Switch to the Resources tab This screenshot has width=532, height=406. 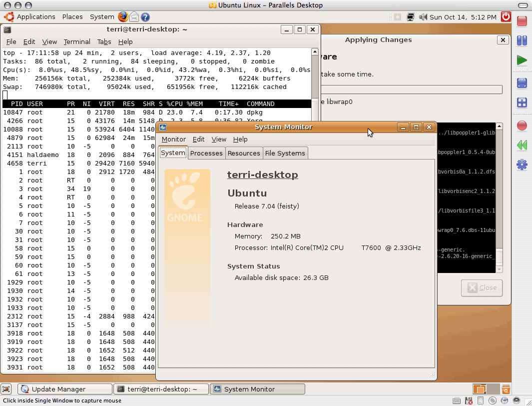coord(244,153)
